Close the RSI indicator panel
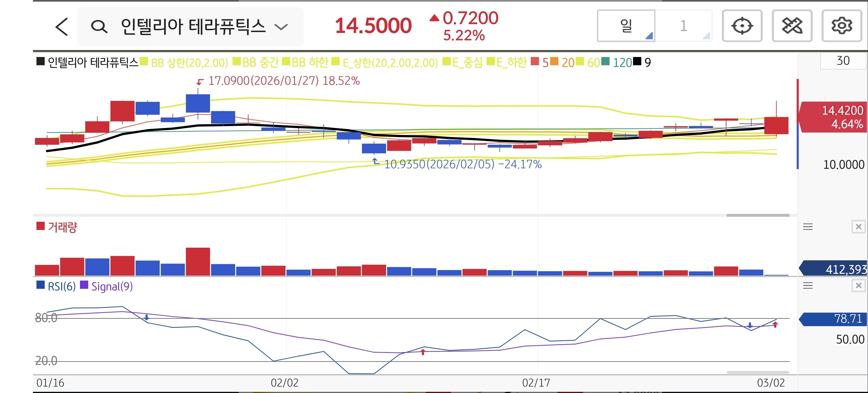 point(858,285)
